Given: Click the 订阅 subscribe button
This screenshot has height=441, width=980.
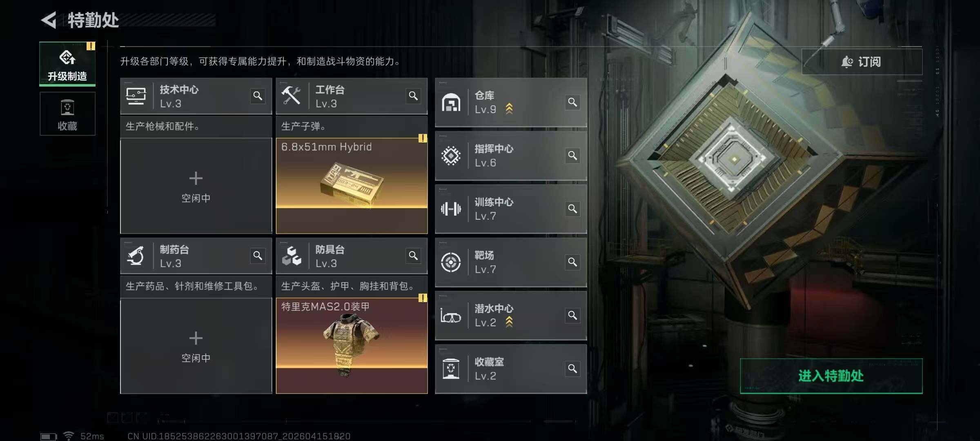Looking at the screenshot, I should (x=862, y=62).
